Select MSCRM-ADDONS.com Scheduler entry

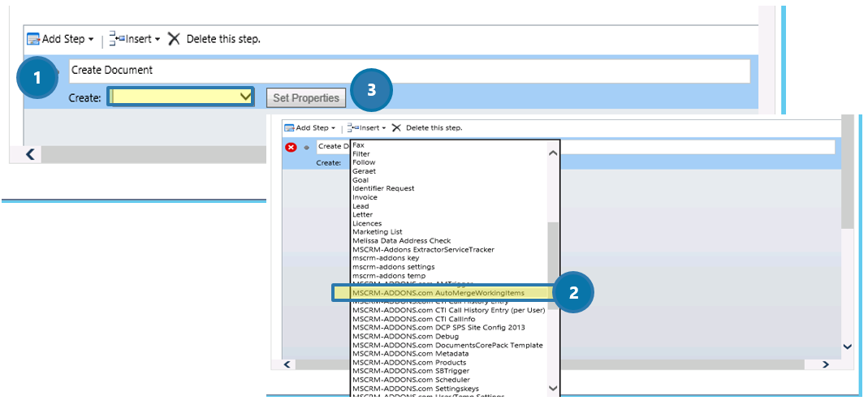coord(412,380)
